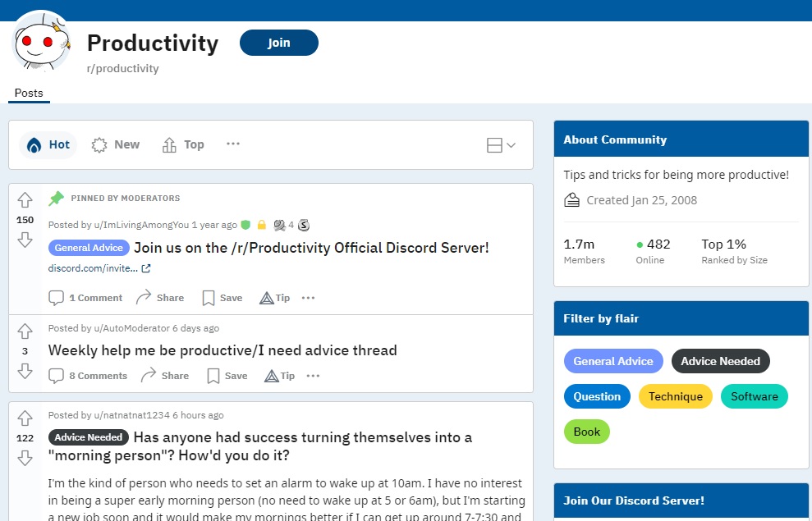812x521 pixels.
Task: Filter posts by the yellow Technique flair
Action: click(675, 395)
